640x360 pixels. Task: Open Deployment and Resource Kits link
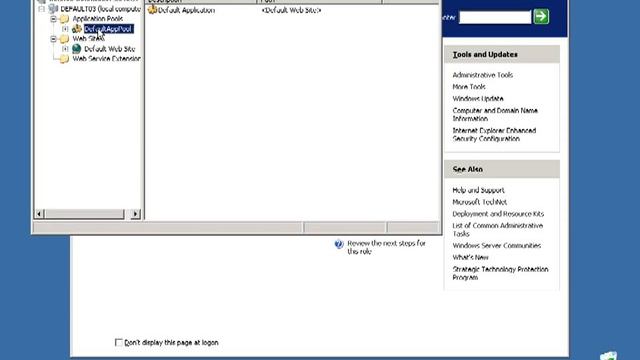point(498,214)
